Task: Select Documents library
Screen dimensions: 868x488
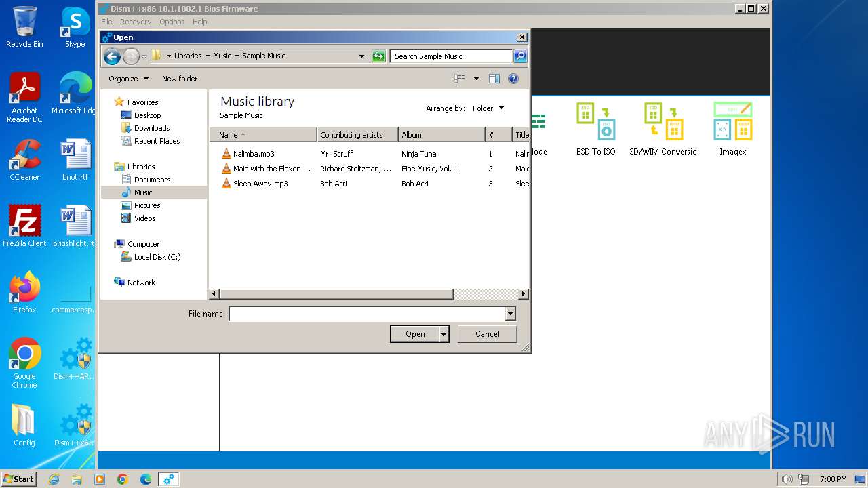Action: coord(152,180)
